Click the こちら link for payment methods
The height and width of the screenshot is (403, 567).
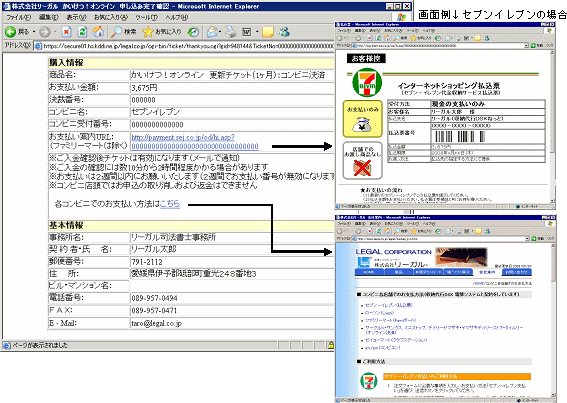[170, 204]
